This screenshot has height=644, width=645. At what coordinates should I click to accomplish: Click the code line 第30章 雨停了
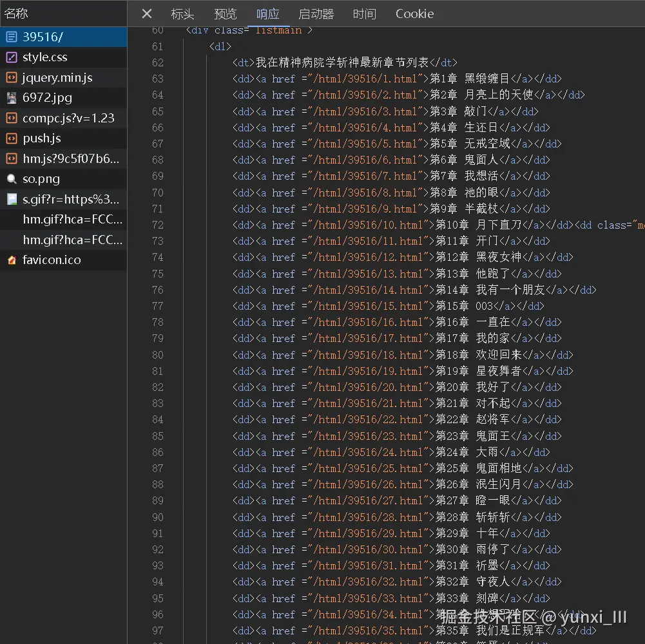(x=397, y=549)
